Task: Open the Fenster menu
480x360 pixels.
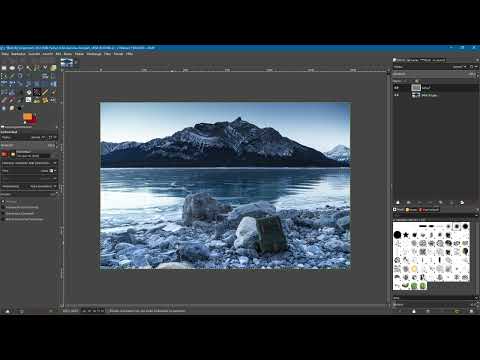Action: click(118, 54)
